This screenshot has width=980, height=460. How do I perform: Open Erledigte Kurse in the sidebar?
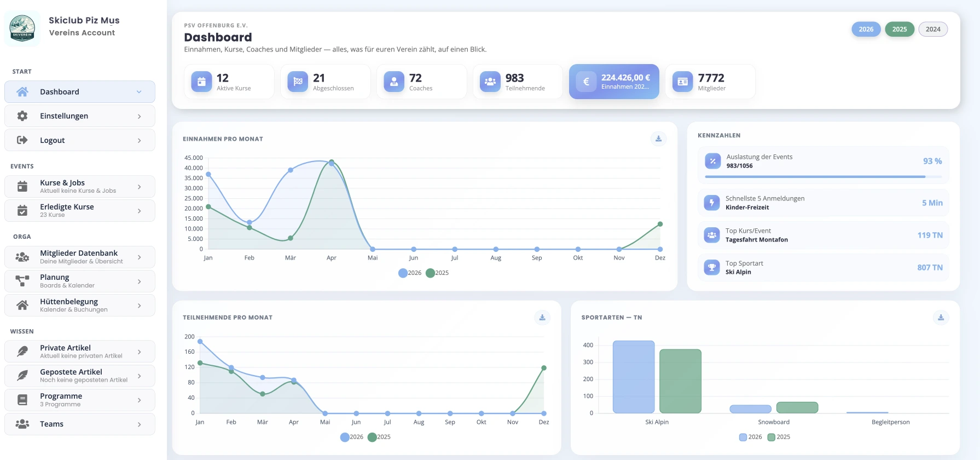80,211
